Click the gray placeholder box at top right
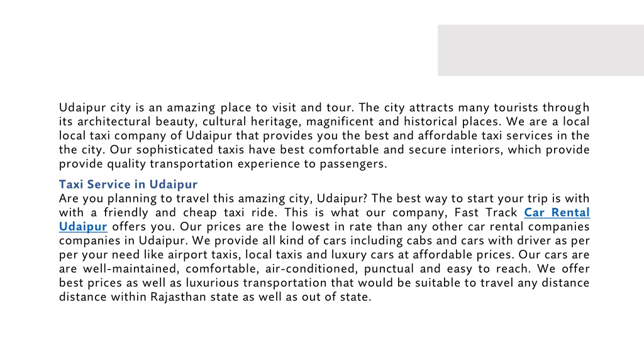Image resolution: width=644 pixels, height=362 pixels. coord(540,50)
